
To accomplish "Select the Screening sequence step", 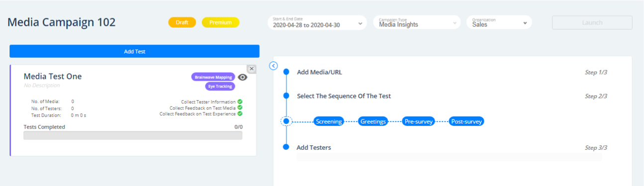I will coord(329,121).
